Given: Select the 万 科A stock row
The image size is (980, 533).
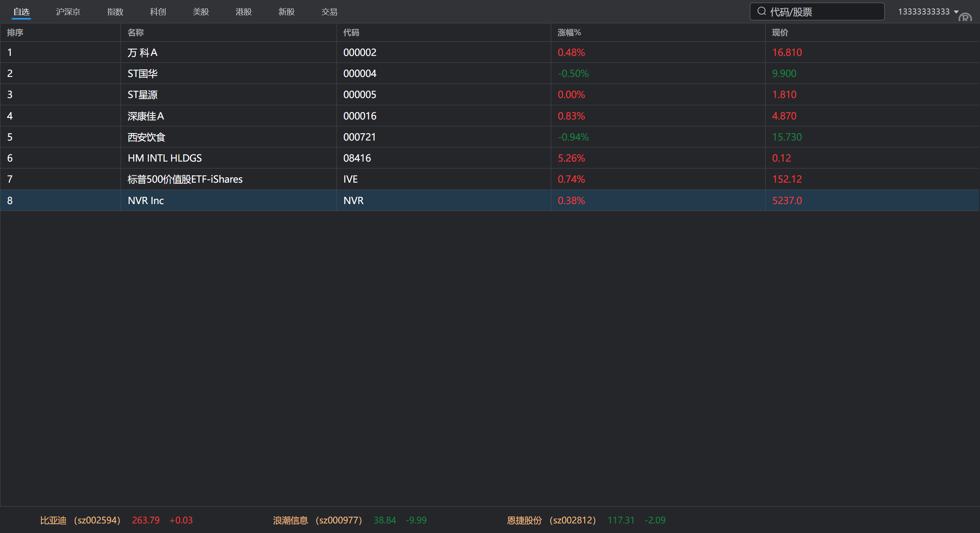Looking at the screenshot, I should tap(142, 52).
